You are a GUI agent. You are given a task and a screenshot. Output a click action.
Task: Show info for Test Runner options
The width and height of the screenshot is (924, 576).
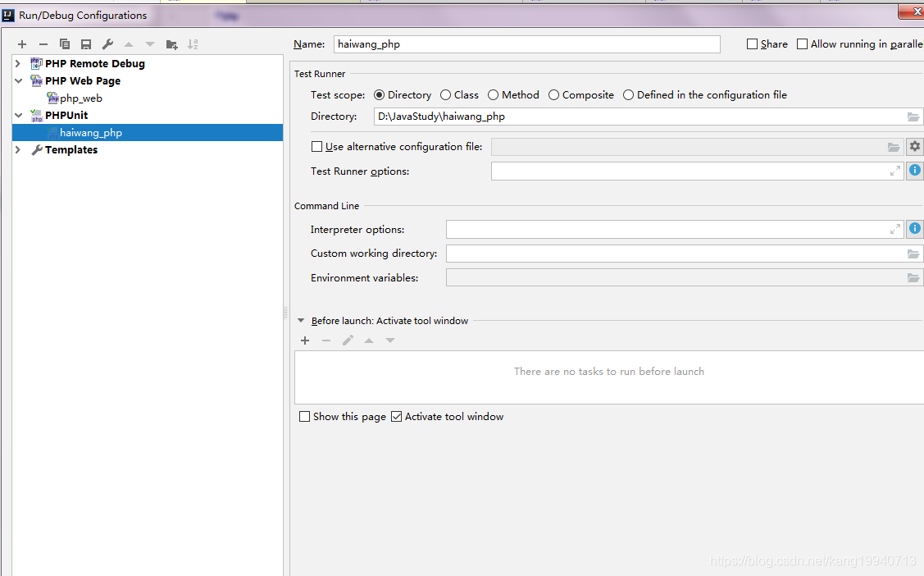click(915, 171)
